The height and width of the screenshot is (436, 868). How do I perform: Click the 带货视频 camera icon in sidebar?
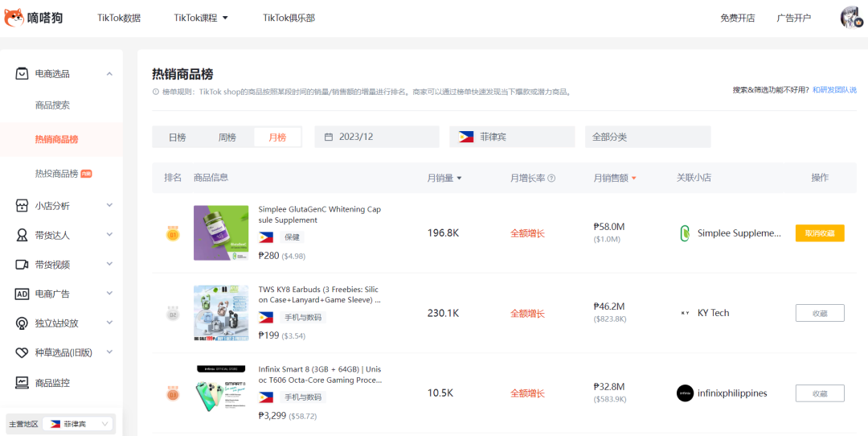(23, 265)
